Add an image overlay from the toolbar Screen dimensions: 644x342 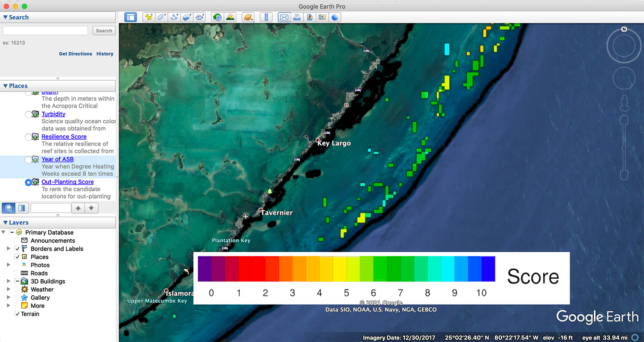coord(187,17)
